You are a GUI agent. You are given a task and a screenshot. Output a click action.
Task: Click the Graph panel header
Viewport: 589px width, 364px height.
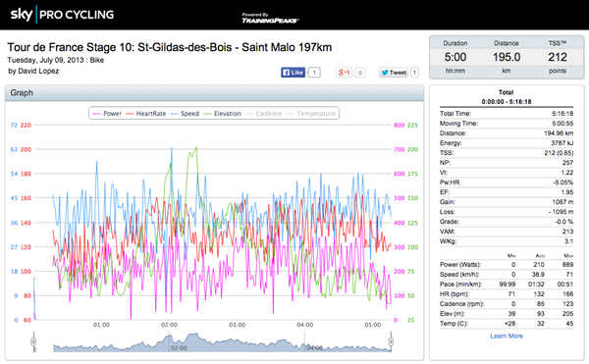pyautogui.click(x=214, y=92)
